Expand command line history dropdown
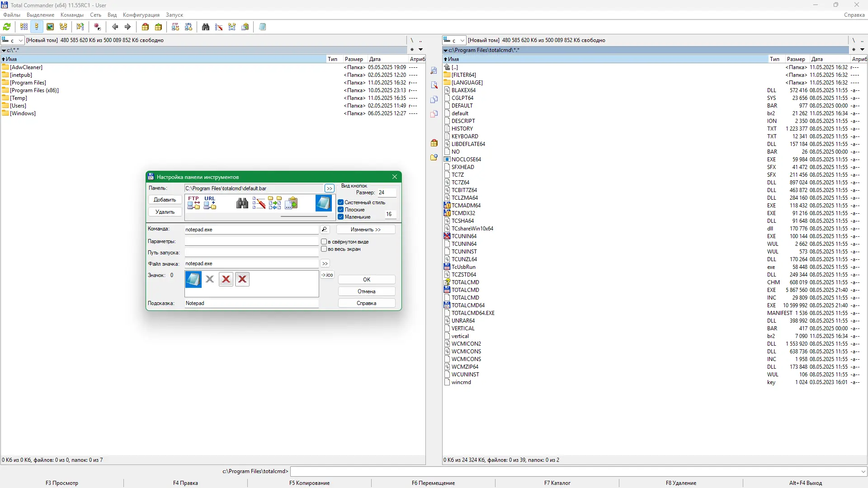The height and width of the screenshot is (488, 868). point(863,471)
